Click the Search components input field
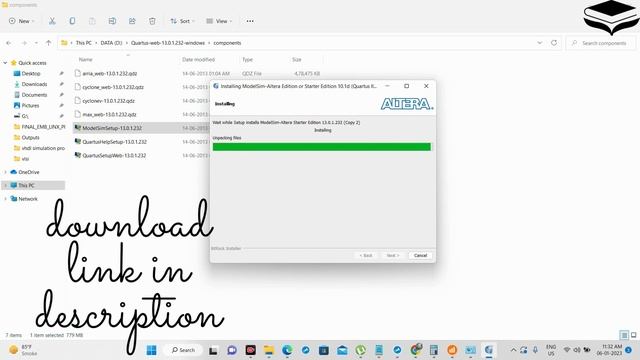This screenshot has width=640, height=360. coord(600,43)
